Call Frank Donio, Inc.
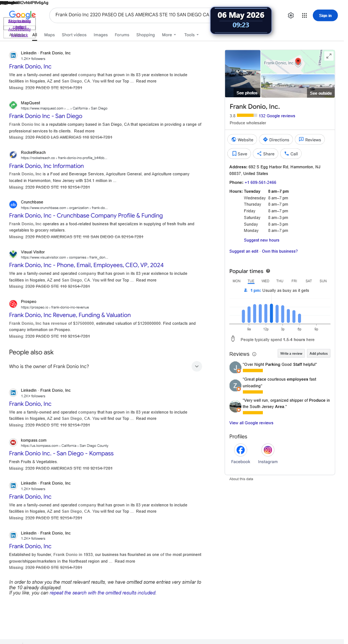 pyautogui.click(x=291, y=154)
